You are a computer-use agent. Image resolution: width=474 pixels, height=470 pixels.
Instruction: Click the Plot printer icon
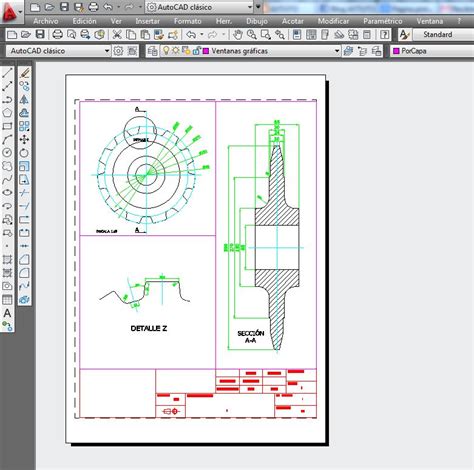[58, 35]
